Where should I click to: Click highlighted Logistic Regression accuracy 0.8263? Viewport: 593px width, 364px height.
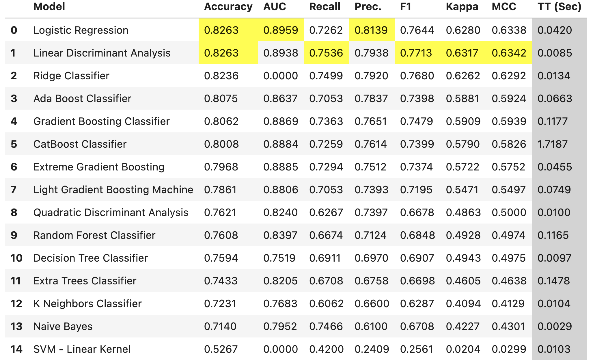pos(221,30)
